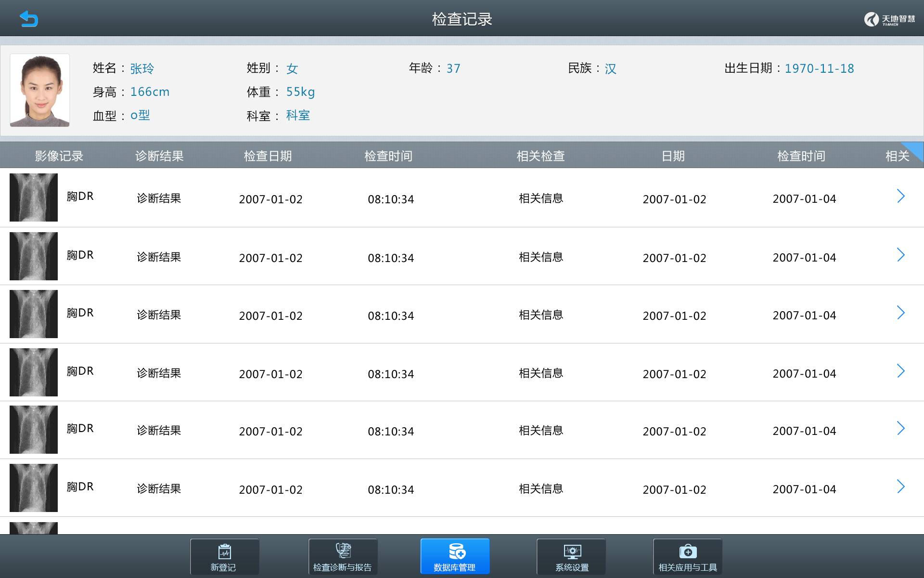Click the back arrow icon top left

pos(28,18)
